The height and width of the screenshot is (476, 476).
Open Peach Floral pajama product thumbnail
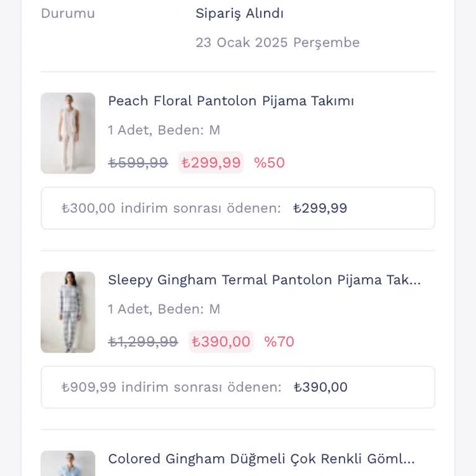(68, 133)
